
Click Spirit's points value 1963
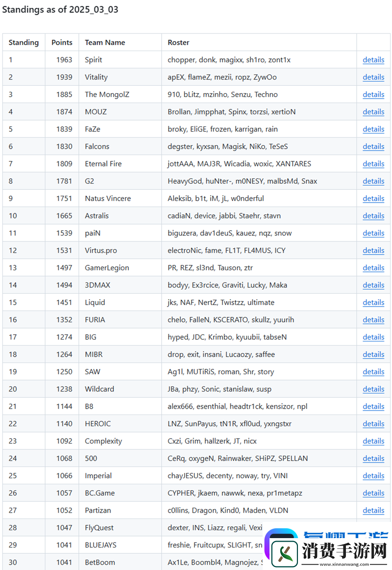pos(64,60)
